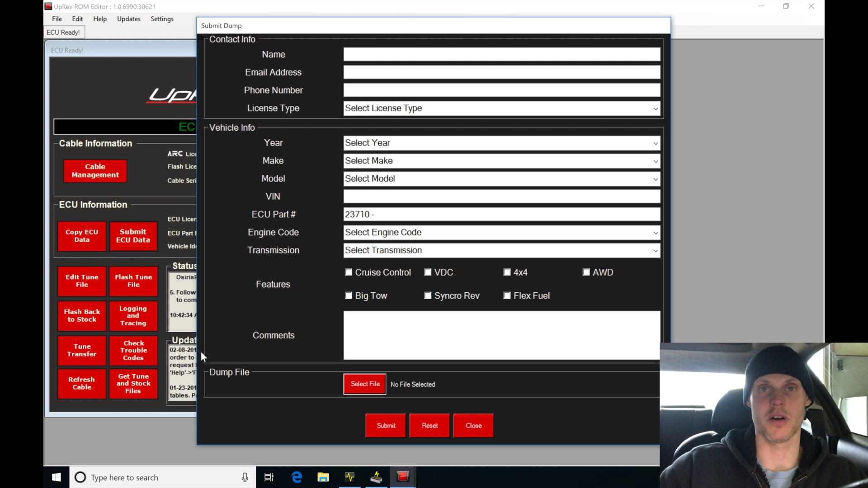The width and height of the screenshot is (868, 488).
Task: Check the 4x4 feature option
Action: point(507,272)
